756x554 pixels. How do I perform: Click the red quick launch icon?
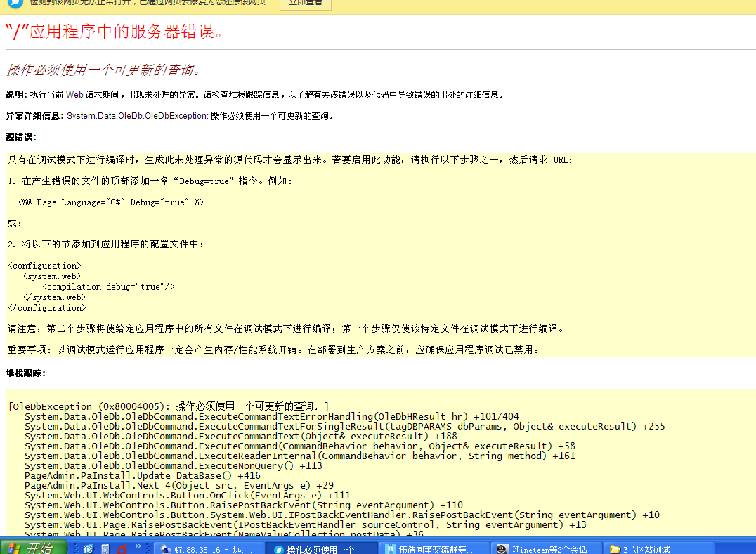point(122,548)
